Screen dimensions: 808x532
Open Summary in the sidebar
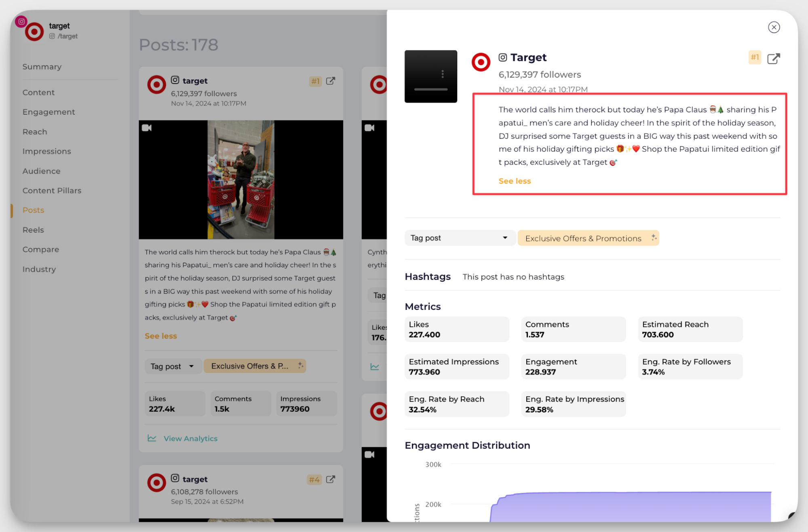click(x=42, y=67)
